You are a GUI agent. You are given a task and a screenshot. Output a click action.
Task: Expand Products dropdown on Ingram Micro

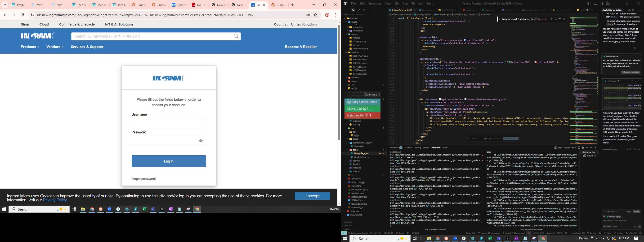point(30,47)
